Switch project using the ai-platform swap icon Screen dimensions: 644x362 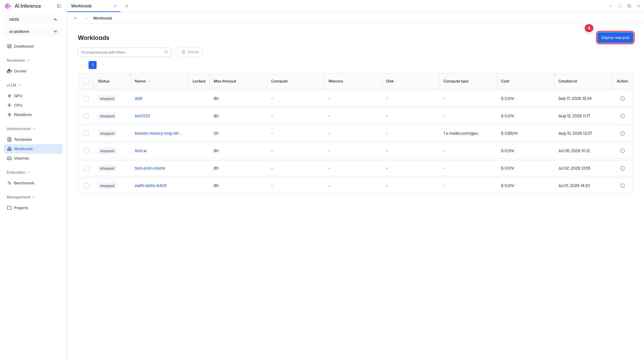click(x=55, y=32)
